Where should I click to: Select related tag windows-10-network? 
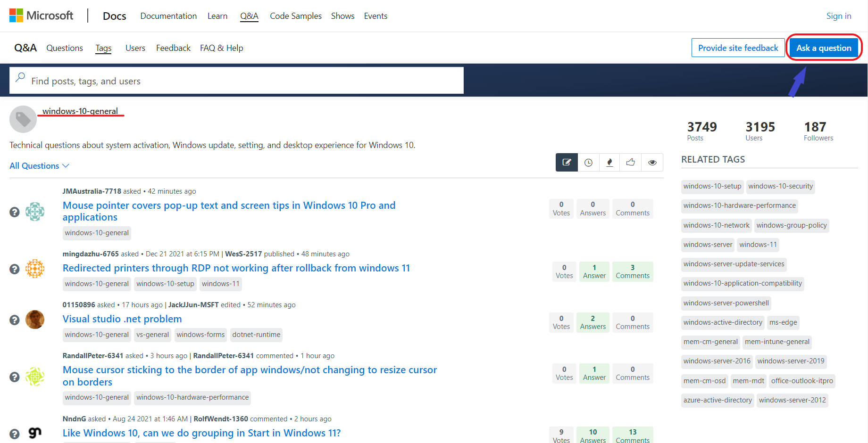pyautogui.click(x=716, y=225)
